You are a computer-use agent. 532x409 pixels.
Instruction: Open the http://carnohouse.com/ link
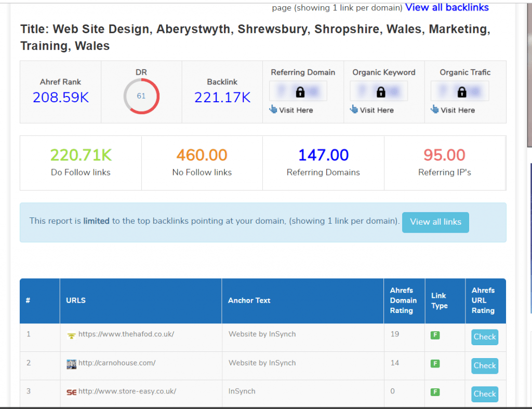117,363
